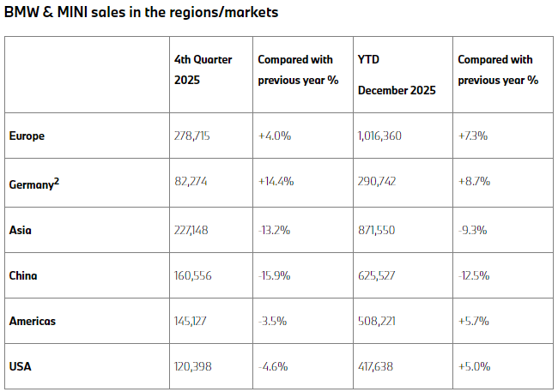Viewport: 558px width, 392px height.
Task: Select Asia's 4th quarter value 227,148
Action: pyautogui.click(x=194, y=229)
